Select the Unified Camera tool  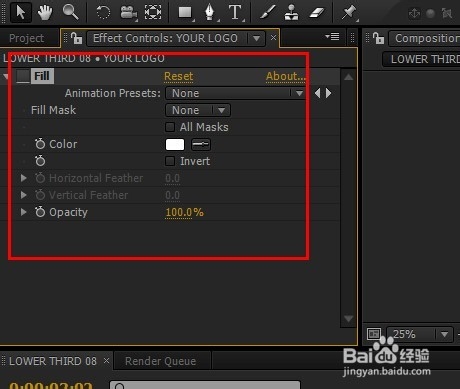pyautogui.click(x=128, y=13)
